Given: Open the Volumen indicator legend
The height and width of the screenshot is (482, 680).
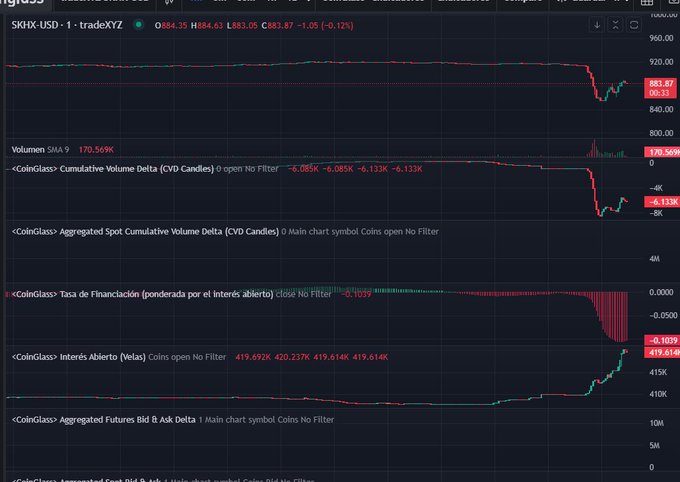Looking at the screenshot, I should 28,150.
